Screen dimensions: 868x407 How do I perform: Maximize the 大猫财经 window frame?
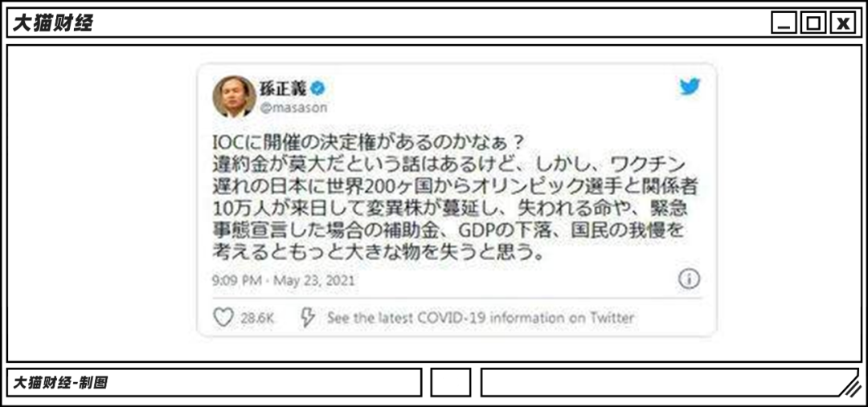[813, 23]
